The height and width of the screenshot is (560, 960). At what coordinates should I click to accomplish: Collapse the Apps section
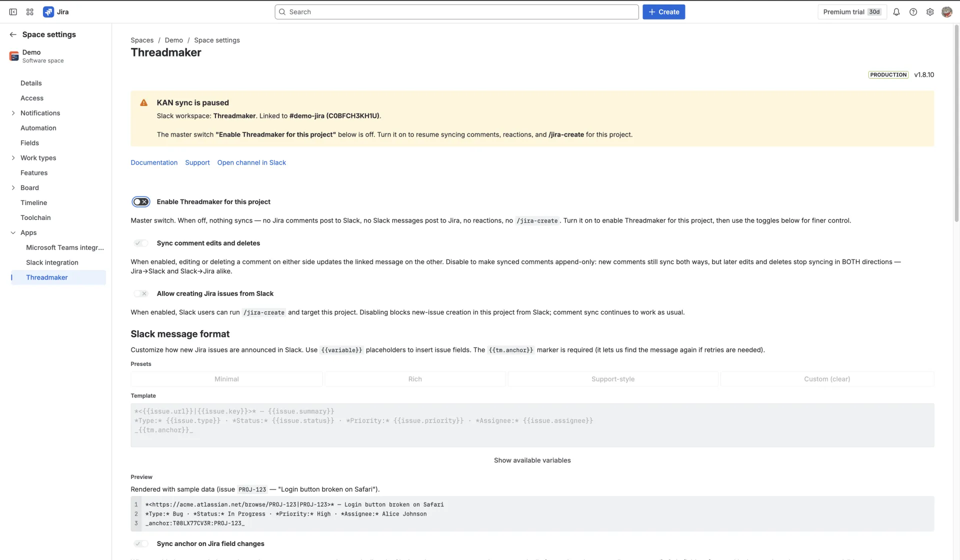tap(13, 233)
